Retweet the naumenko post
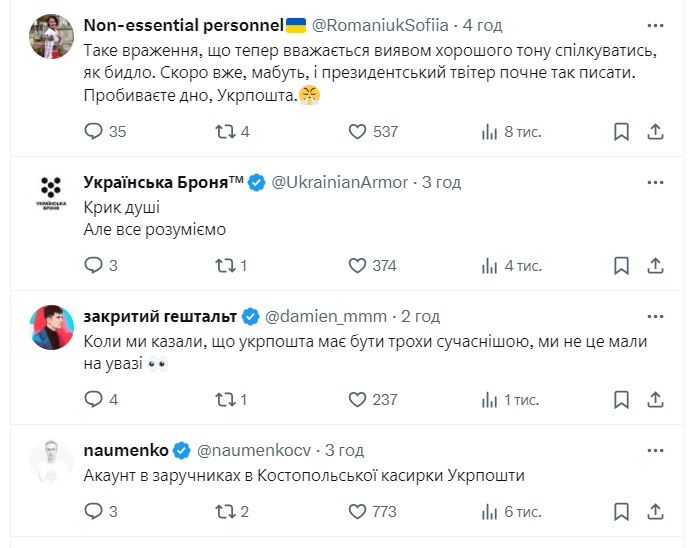Viewport: 693px width, 548px height. pos(225,511)
